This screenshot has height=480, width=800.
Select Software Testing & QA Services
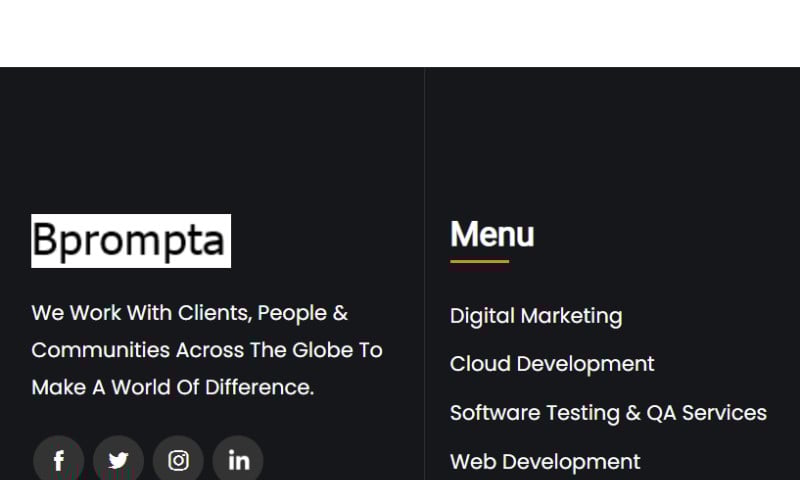[608, 413]
